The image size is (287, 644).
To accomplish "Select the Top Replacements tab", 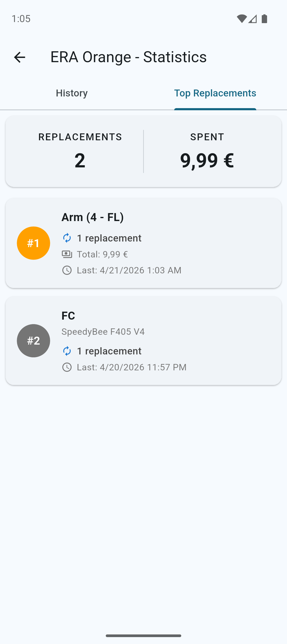I will pyautogui.click(x=215, y=93).
